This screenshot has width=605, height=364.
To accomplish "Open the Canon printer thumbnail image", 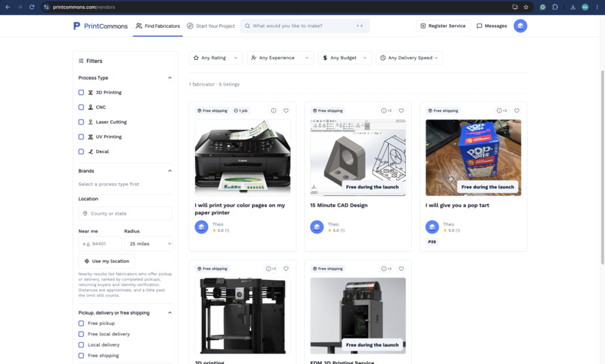I will click(x=242, y=158).
